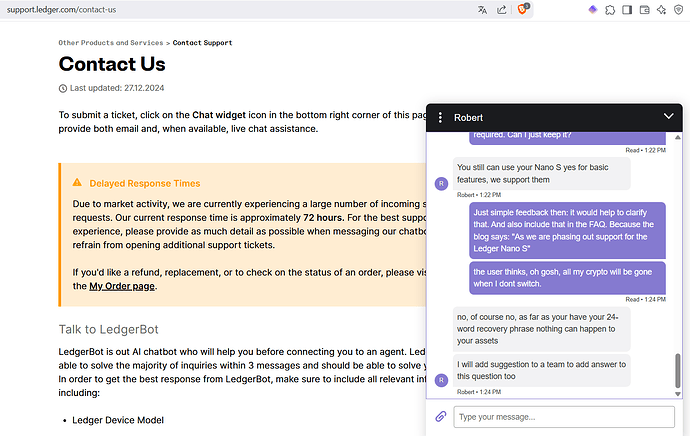Screen dimensions: 690x436
Task: Open the extensions puzzle piece icon
Action: pyautogui.click(x=610, y=10)
